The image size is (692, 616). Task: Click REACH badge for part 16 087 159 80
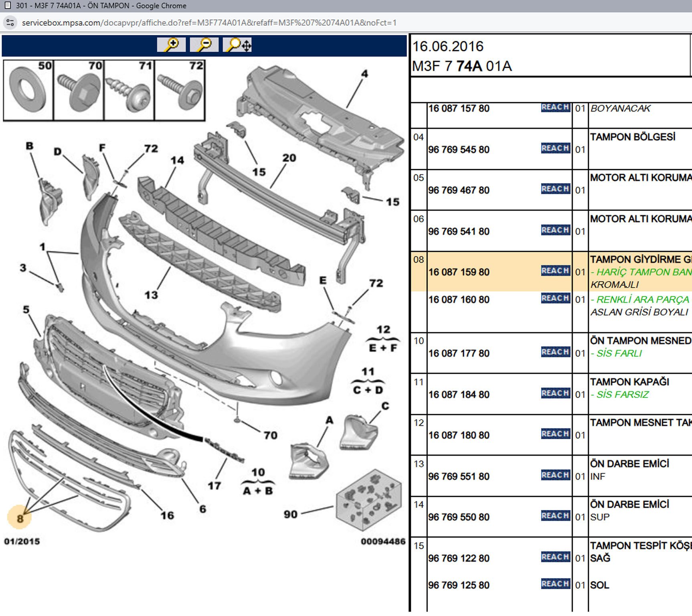point(555,271)
